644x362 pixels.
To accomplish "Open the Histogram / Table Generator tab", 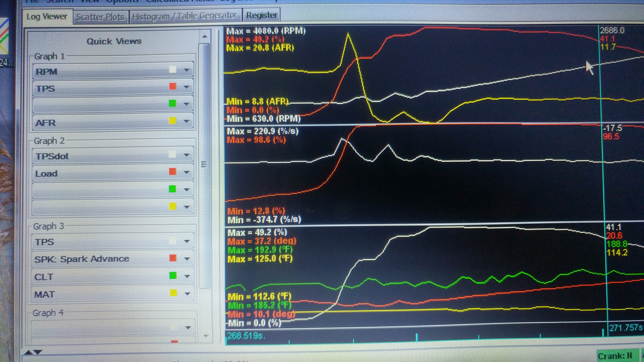I will point(185,16).
